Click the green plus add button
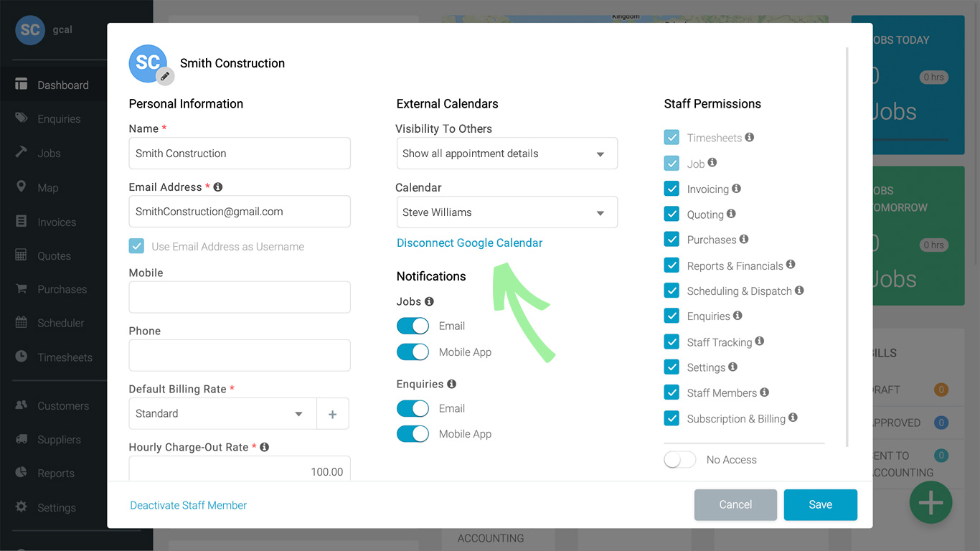 click(930, 502)
